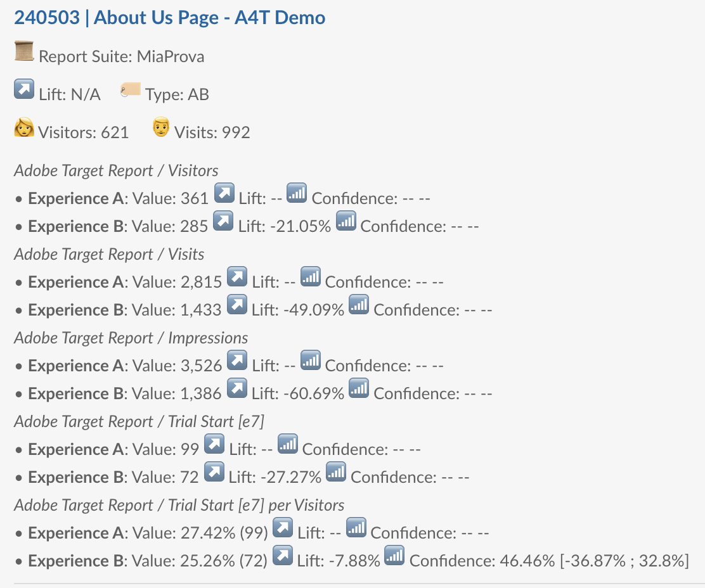Click confidence bars icon after Lift: -60.69%
The width and height of the screenshot is (705, 588).
[359, 388]
